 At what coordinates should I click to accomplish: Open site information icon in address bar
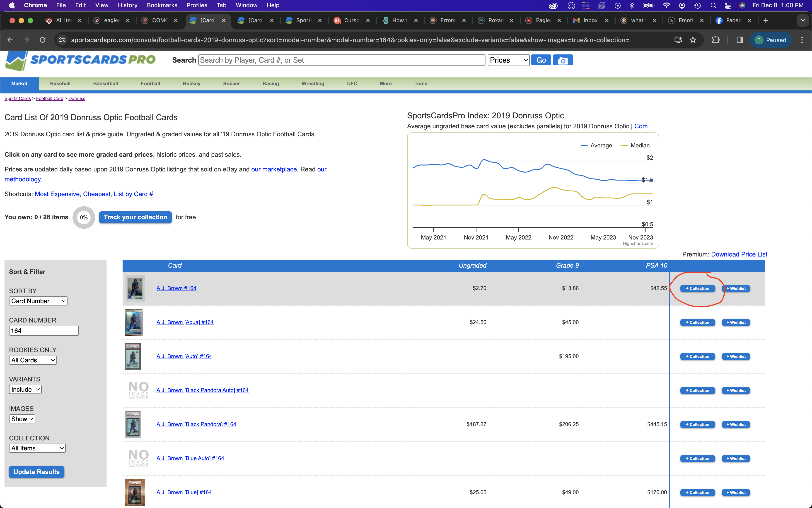(x=62, y=40)
